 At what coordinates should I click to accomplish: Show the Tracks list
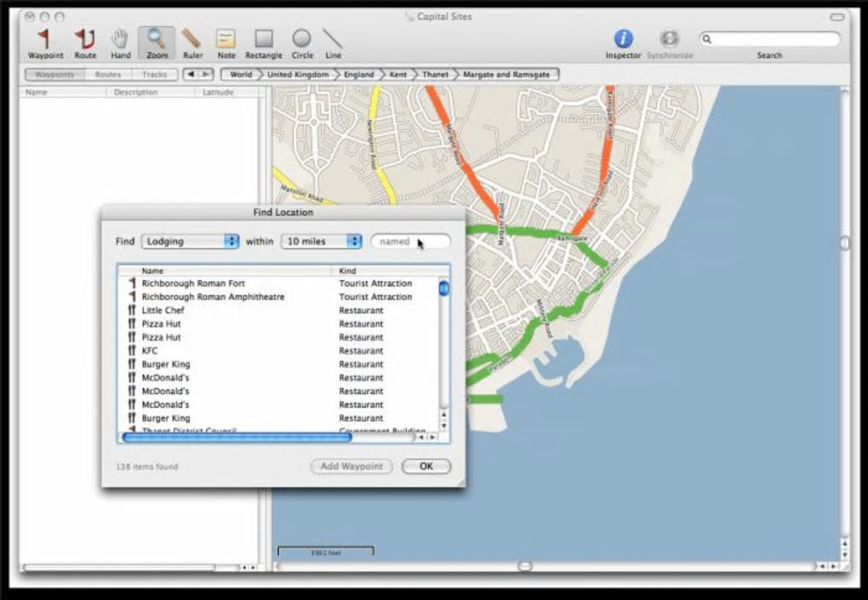(154, 75)
